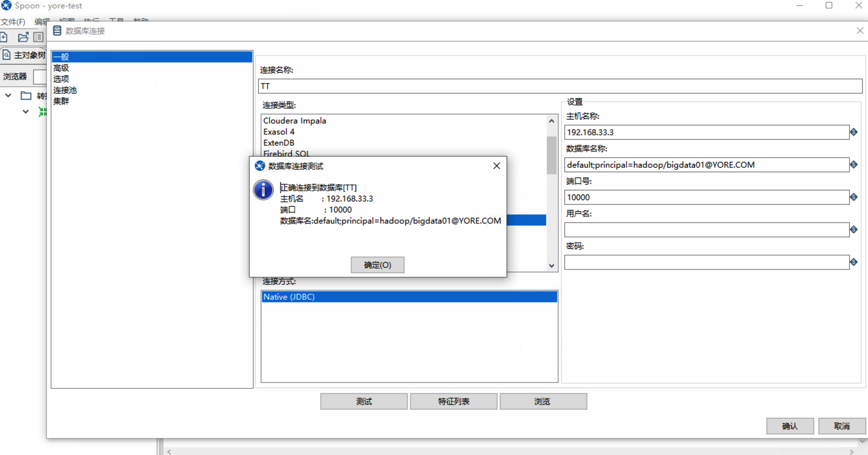Collapse the nested transformation tree node

click(26, 111)
